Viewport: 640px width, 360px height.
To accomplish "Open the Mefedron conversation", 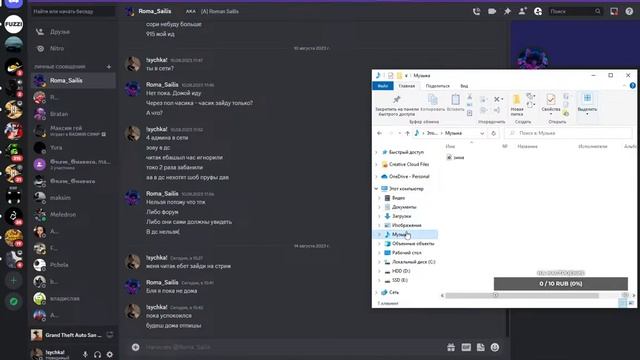I will point(73,214).
